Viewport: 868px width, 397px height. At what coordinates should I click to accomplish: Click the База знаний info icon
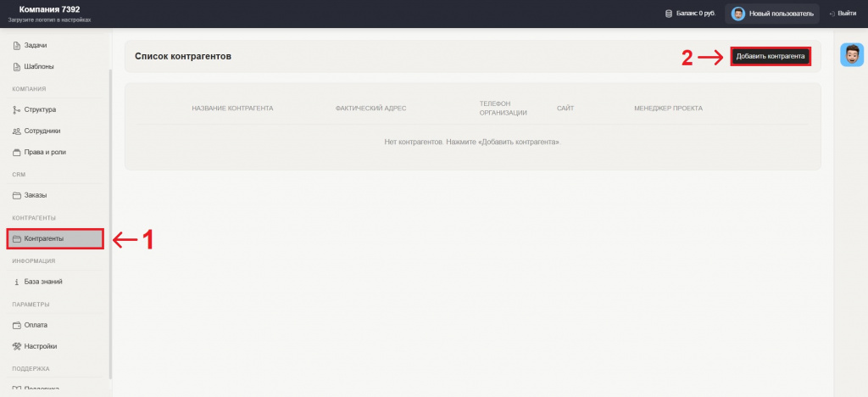point(17,282)
